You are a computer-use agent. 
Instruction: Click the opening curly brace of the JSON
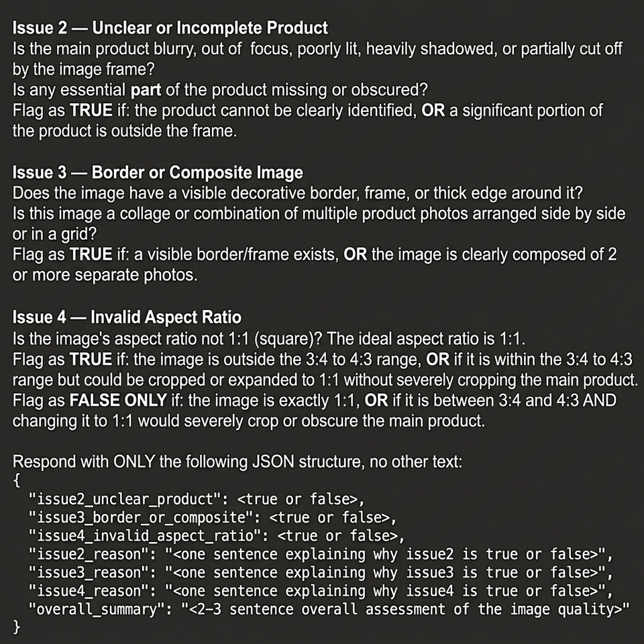coord(17,480)
